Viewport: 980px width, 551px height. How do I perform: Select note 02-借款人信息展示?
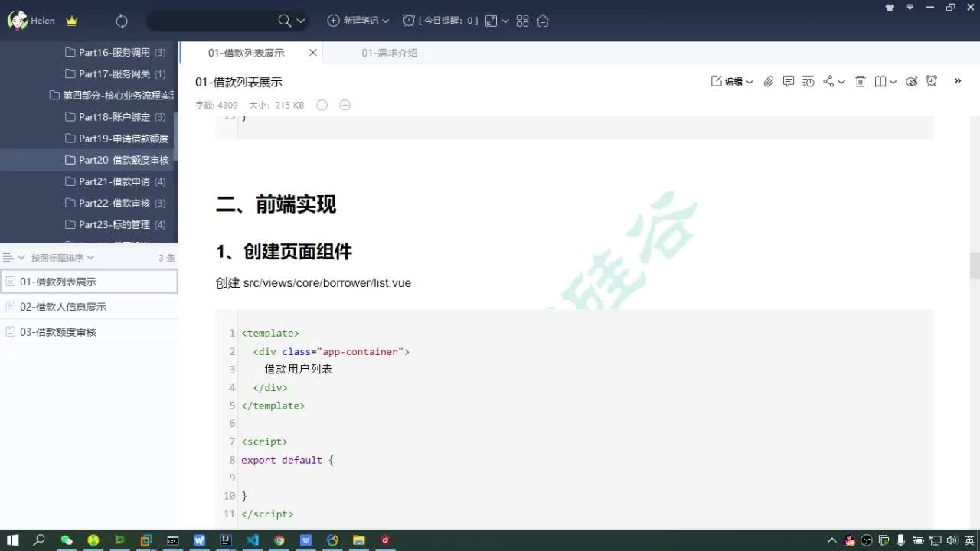[x=89, y=306]
